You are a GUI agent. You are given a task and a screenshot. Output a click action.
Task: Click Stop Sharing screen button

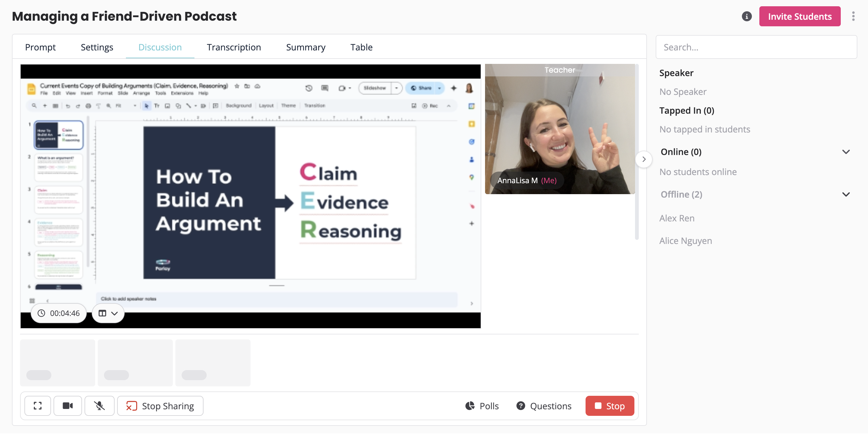[x=160, y=406]
